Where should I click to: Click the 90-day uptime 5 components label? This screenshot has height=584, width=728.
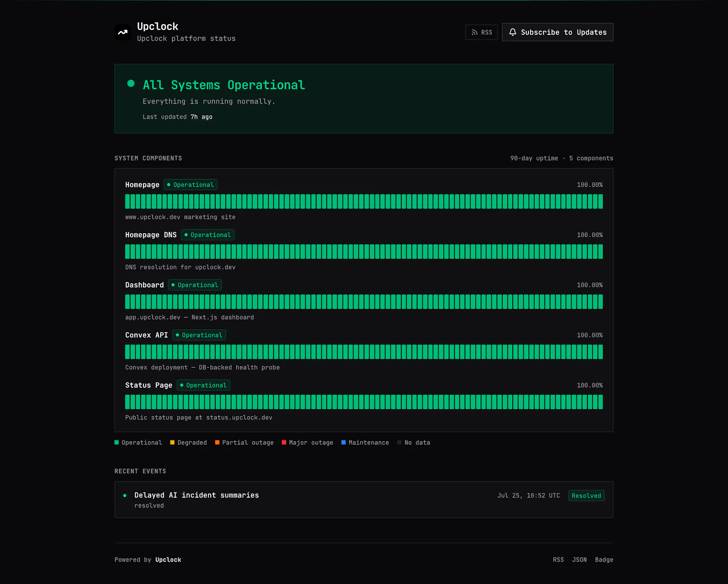coord(562,158)
